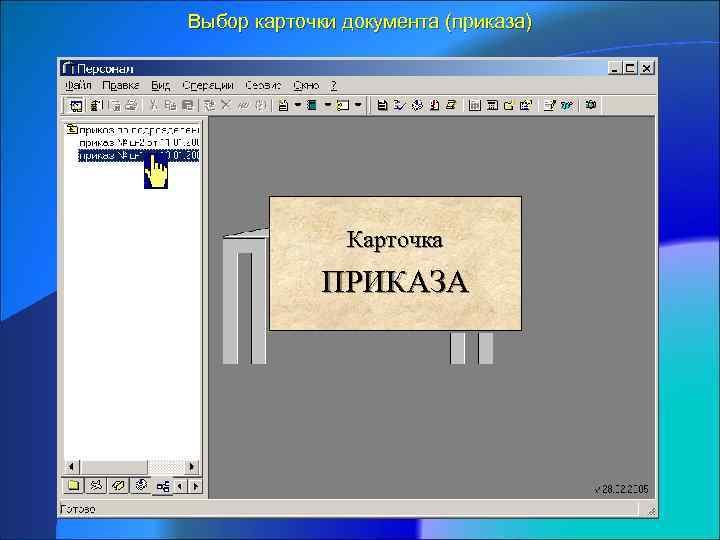Open the Файл menu
The height and width of the screenshot is (540, 720).
pyautogui.click(x=78, y=86)
